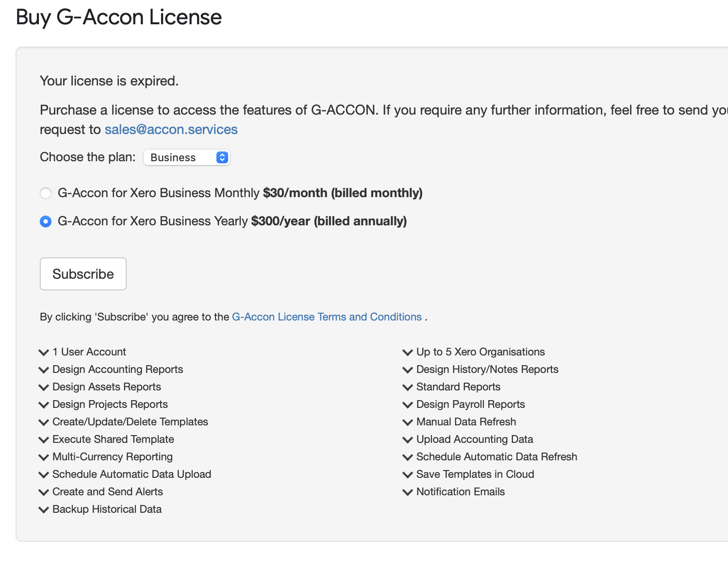Click chevron icon beside Up to 5 Xero Organisations
The width and height of the screenshot is (728, 572).
(x=408, y=352)
